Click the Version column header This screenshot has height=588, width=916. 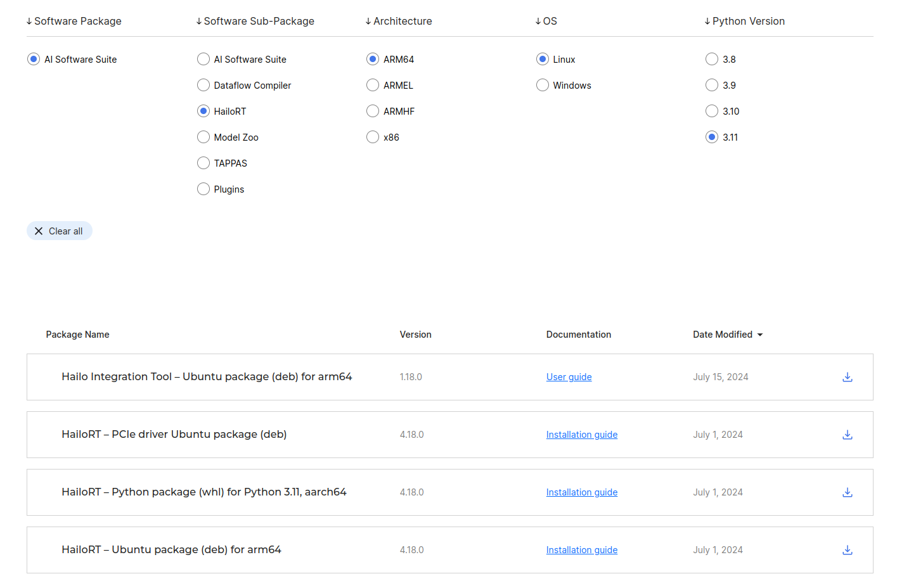coord(415,335)
